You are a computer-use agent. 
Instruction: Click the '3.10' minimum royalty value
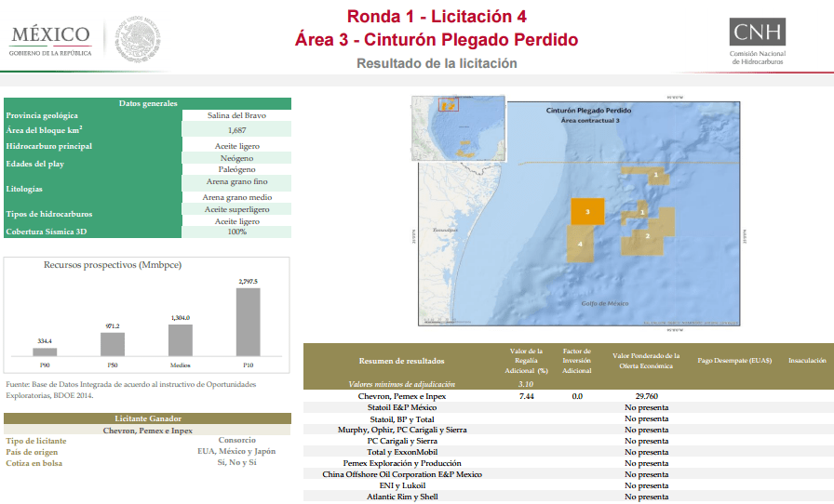coord(526,384)
